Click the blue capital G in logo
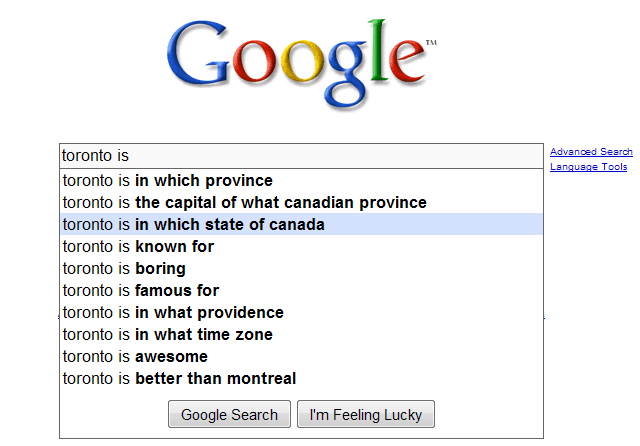 click(198, 53)
